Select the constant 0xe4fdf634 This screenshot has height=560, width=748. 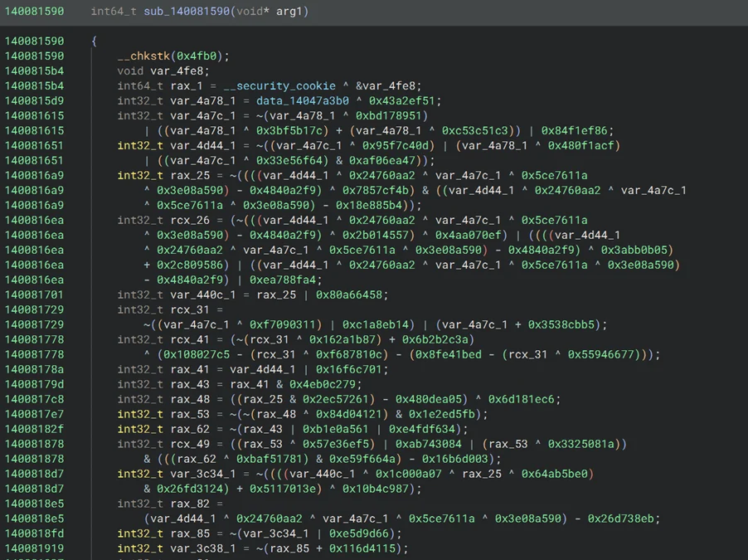click(x=422, y=429)
